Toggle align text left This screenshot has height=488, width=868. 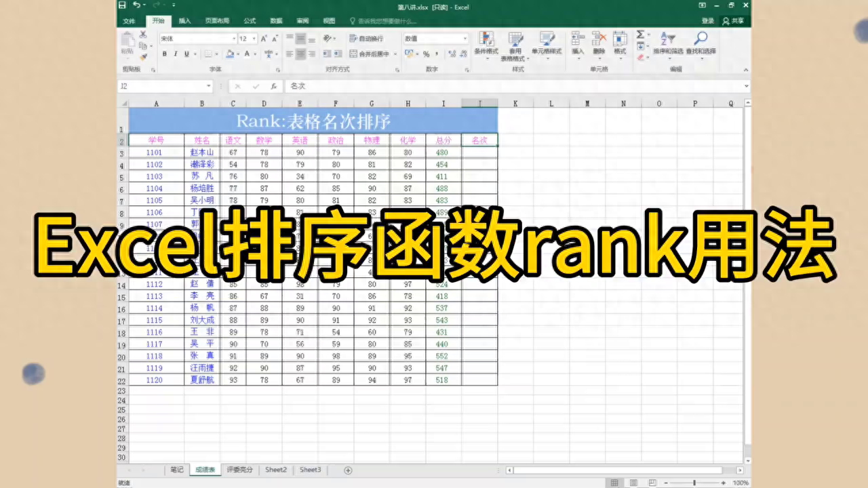pyautogui.click(x=290, y=54)
